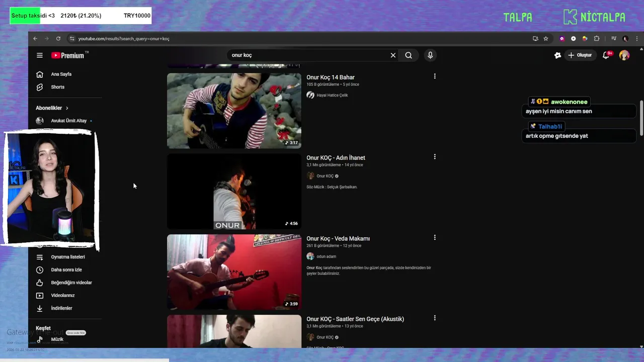Click the Söz-Müzik : Selçuk Şarbalkan description

(x=332, y=187)
